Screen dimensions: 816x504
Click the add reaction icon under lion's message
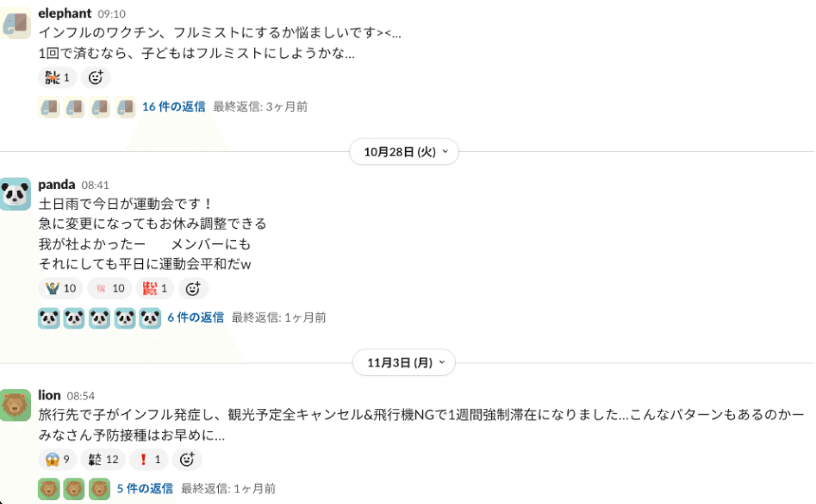(x=187, y=459)
